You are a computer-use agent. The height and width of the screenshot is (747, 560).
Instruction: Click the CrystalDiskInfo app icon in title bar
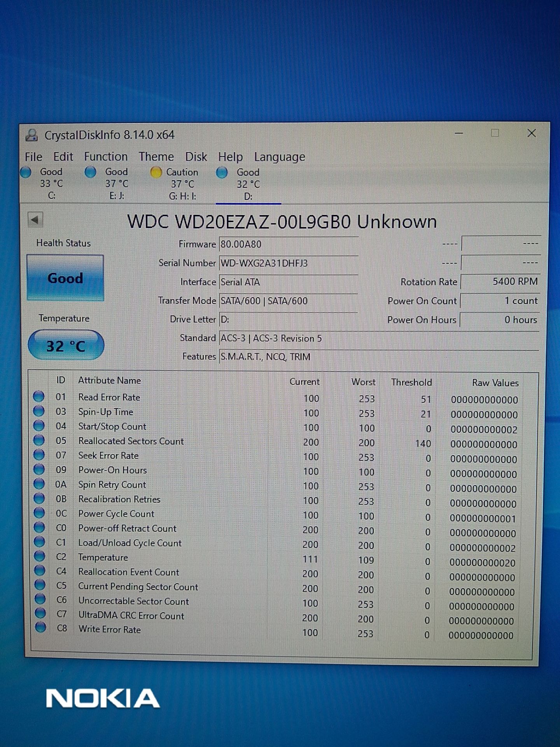click(32, 135)
